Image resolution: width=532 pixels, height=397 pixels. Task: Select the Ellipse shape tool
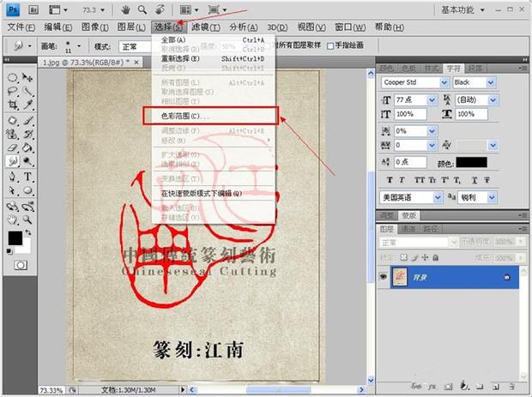[27, 190]
